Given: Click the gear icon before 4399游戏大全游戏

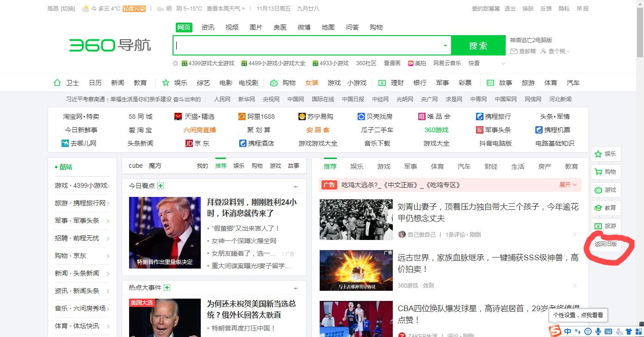Looking at the screenshot, I should [x=175, y=63].
